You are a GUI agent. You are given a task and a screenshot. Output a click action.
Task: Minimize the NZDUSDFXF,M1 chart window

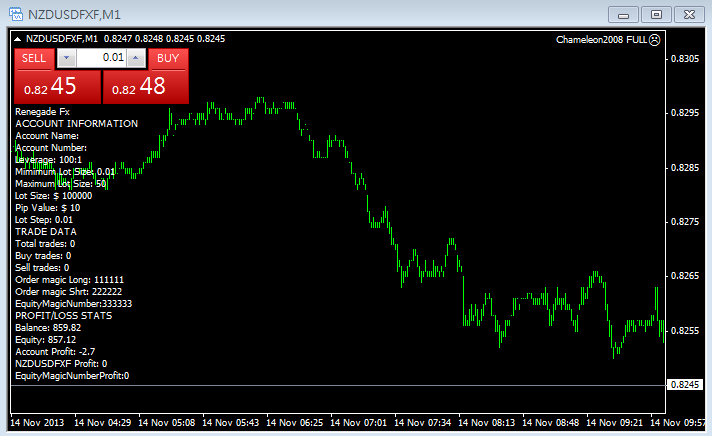623,15
